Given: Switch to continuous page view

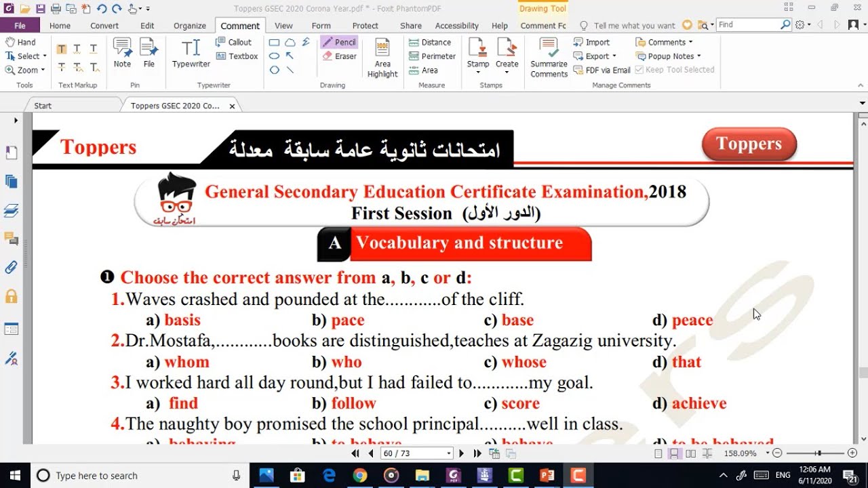Looking at the screenshot, I should pyautogui.click(x=675, y=453).
